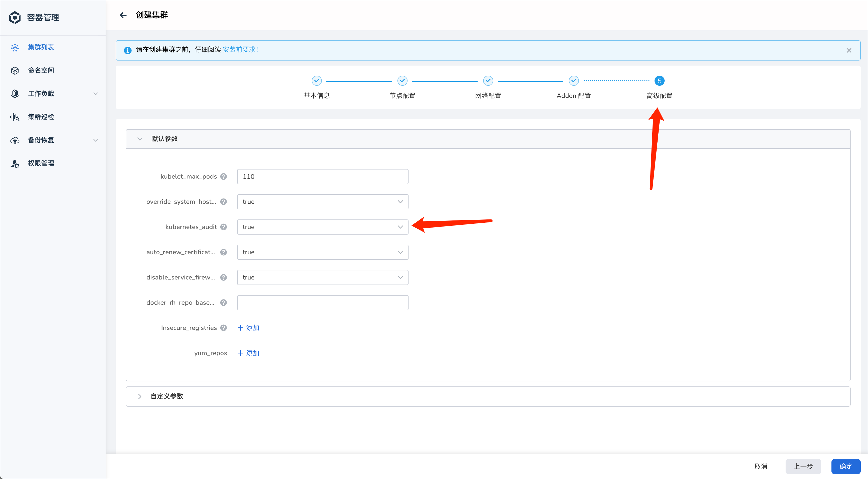This screenshot has height=479, width=868.
Task: Click the 创建集群 page title
Action: pos(152,15)
